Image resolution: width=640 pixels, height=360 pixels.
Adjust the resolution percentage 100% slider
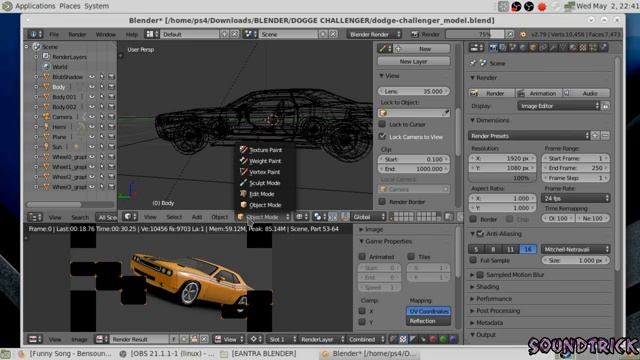pyautogui.click(x=502, y=178)
